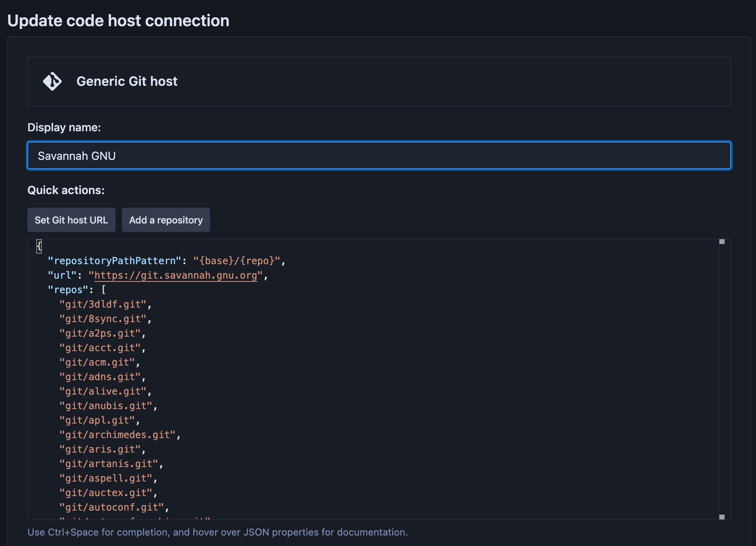This screenshot has width=756, height=546.
Task: Select the git/auctex.git repository entry
Action: (x=107, y=492)
